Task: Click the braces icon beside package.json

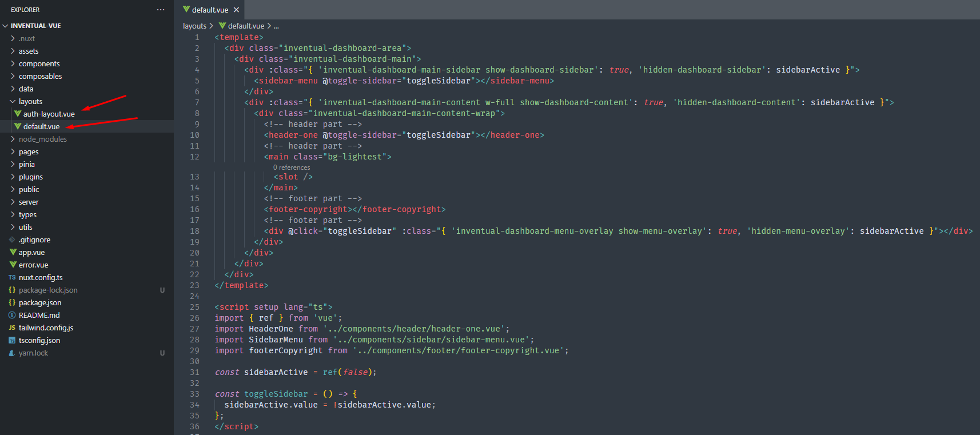Action: [x=12, y=302]
